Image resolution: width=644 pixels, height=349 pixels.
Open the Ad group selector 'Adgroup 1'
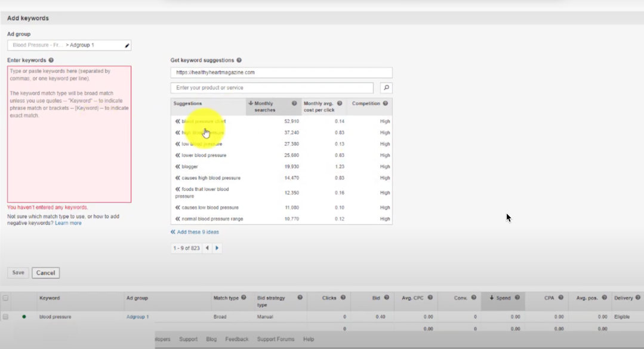click(x=69, y=45)
